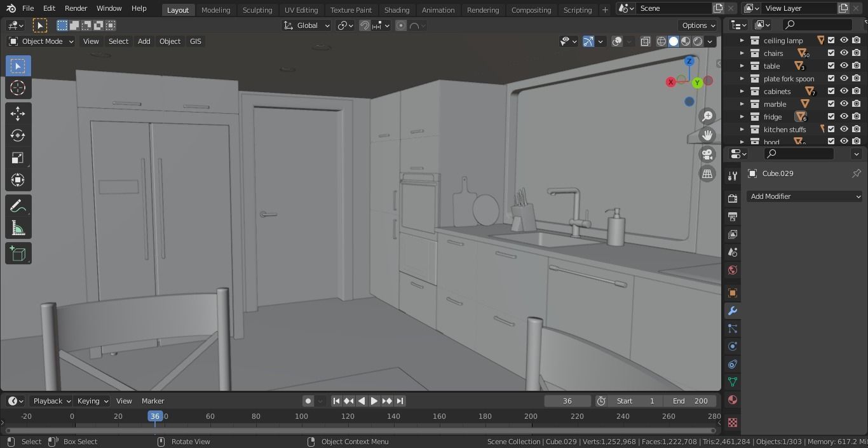Open the Output properties tab
Screen dimensions: 868x448
tap(733, 217)
